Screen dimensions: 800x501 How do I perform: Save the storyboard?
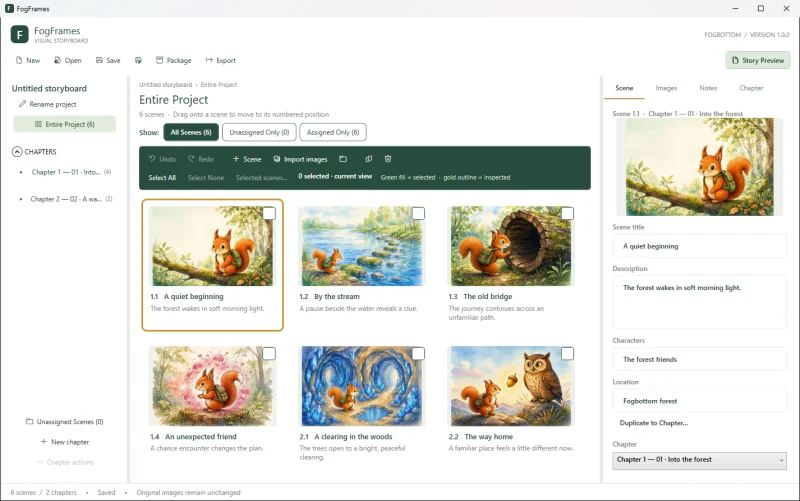108,60
